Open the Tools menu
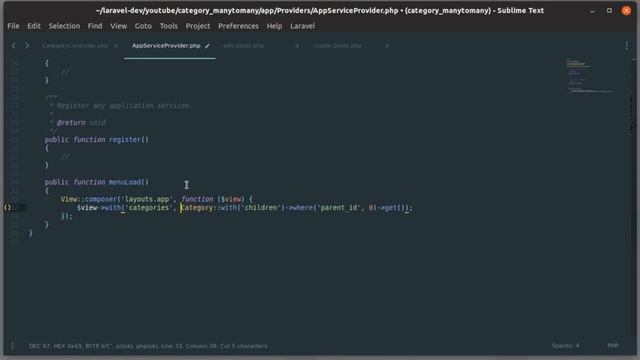This screenshot has height=360, width=640. click(169, 26)
